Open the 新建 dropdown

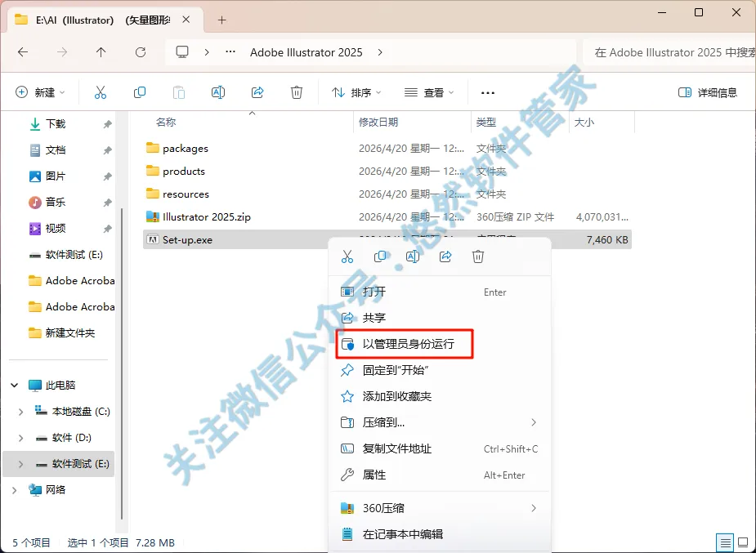click(41, 92)
